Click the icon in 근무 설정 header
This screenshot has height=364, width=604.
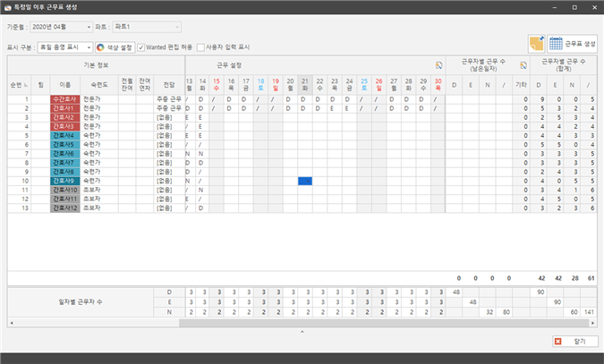pyautogui.click(x=438, y=65)
